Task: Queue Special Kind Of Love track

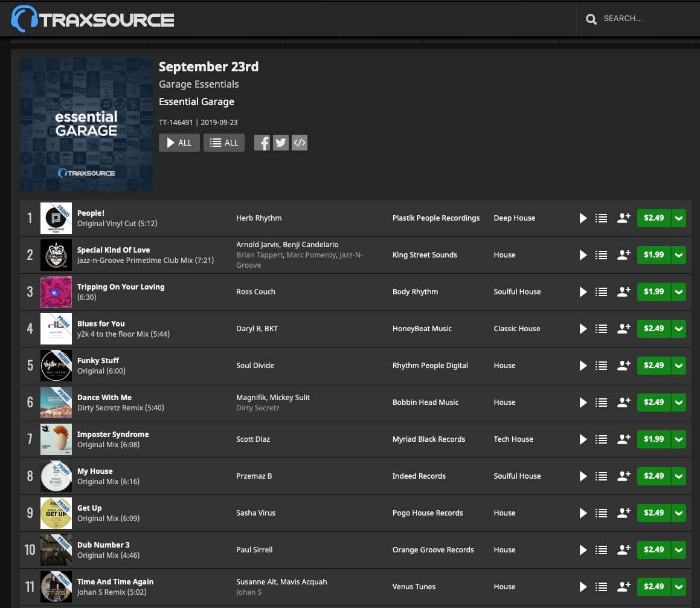Action: pos(602,255)
